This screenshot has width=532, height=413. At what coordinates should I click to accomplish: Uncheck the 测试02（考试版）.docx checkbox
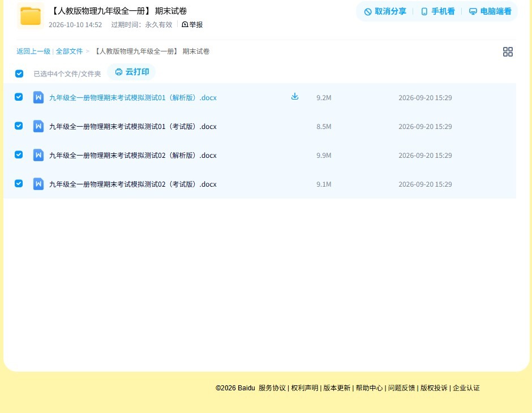19,183
